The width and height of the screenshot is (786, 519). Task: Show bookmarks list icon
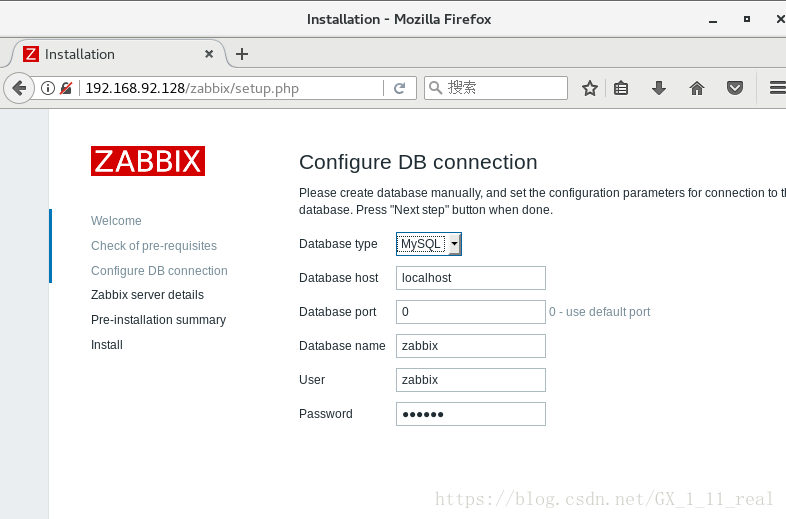(x=621, y=88)
